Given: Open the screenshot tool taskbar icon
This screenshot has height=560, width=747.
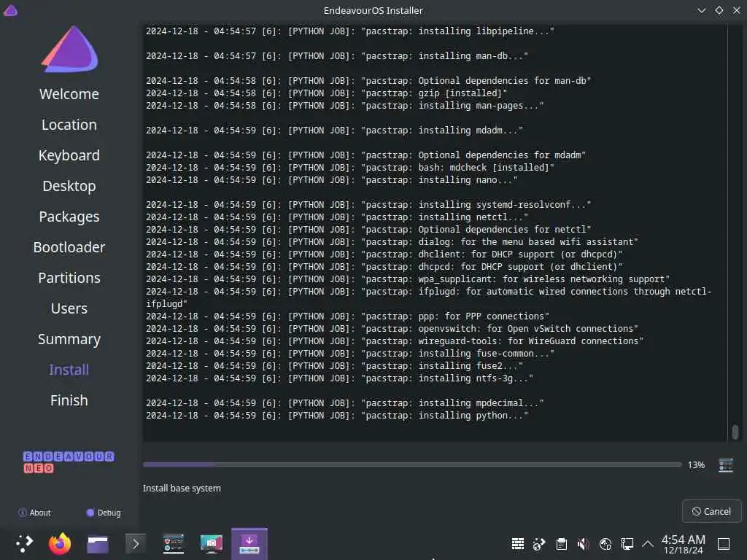Looking at the screenshot, I should [x=212, y=543].
